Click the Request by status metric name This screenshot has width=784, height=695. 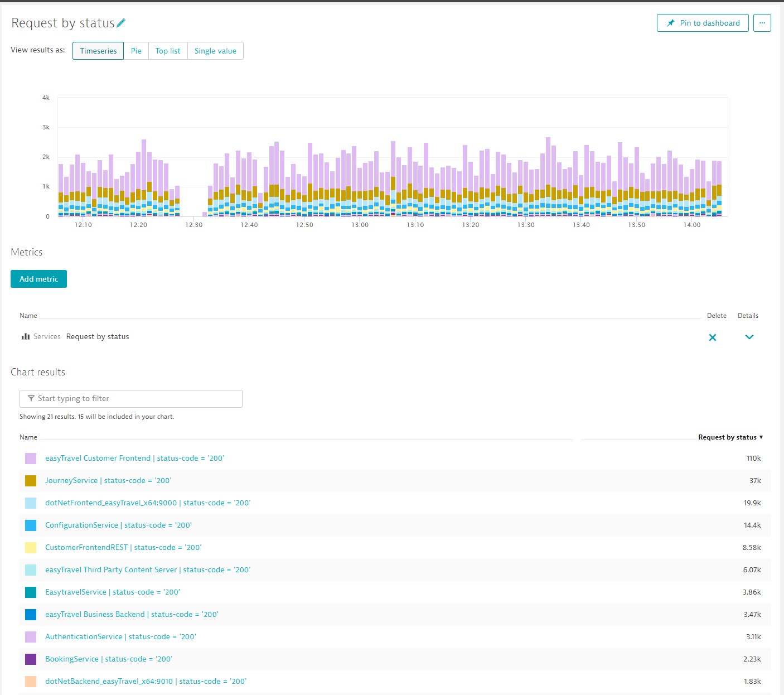point(98,336)
